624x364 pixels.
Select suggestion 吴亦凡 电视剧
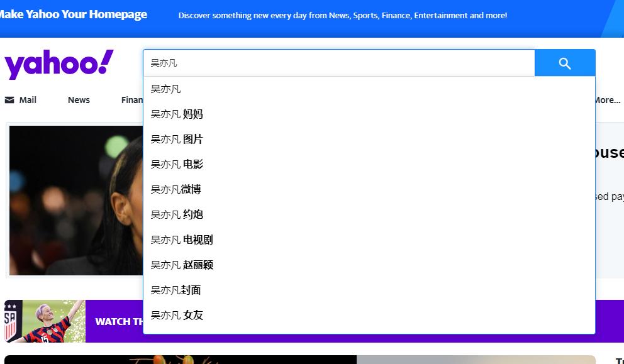369,240
